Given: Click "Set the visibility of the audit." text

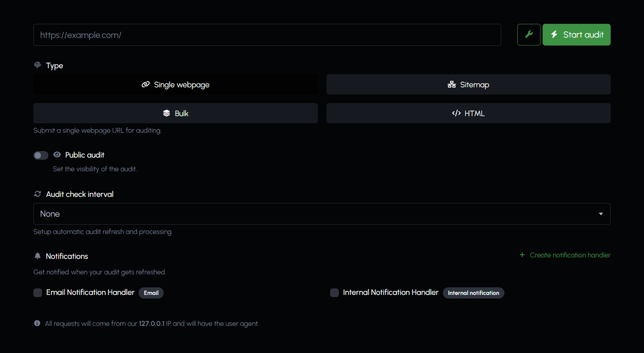Looking at the screenshot, I should tap(95, 169).
